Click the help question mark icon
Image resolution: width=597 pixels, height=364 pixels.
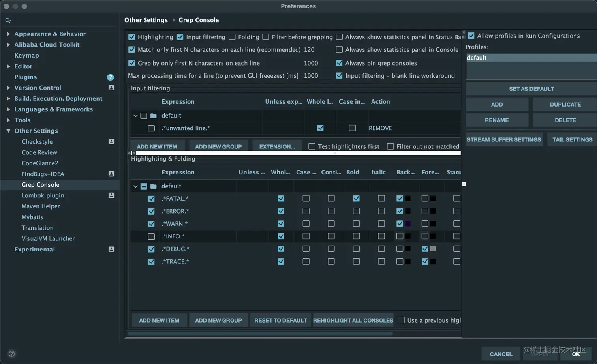[12, 354]
